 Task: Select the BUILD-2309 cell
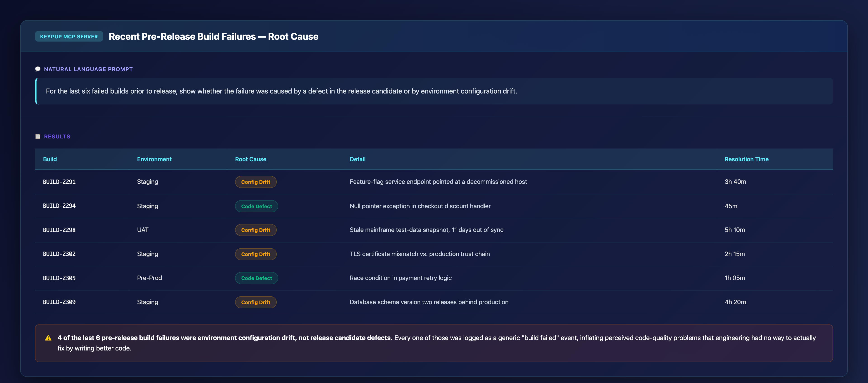point(59,302)
